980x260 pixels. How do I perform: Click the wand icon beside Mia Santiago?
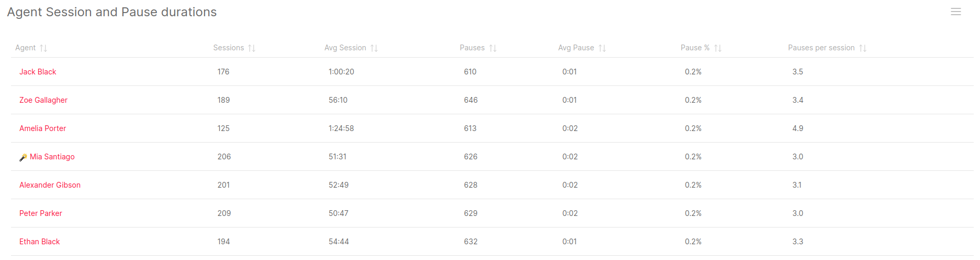(x=23, y=157)
